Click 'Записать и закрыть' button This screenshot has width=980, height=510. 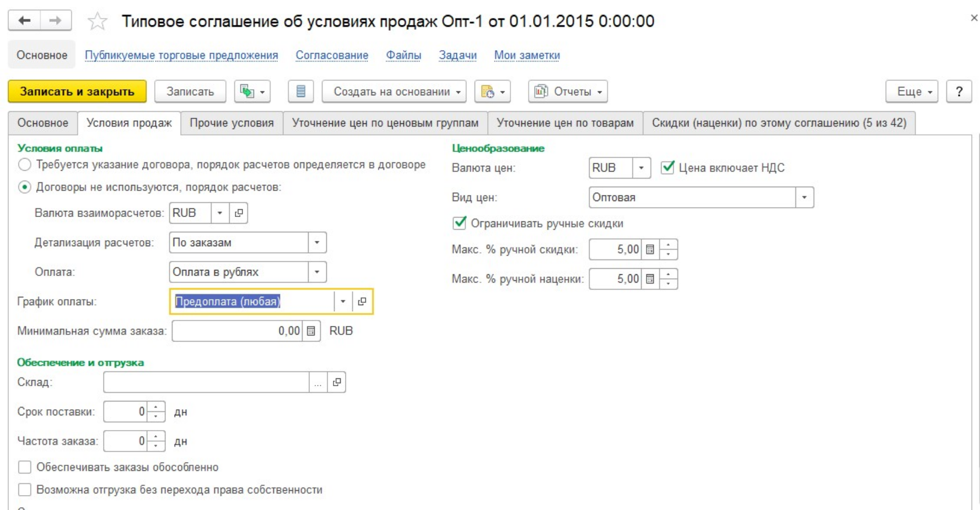(x=77, y=91)
